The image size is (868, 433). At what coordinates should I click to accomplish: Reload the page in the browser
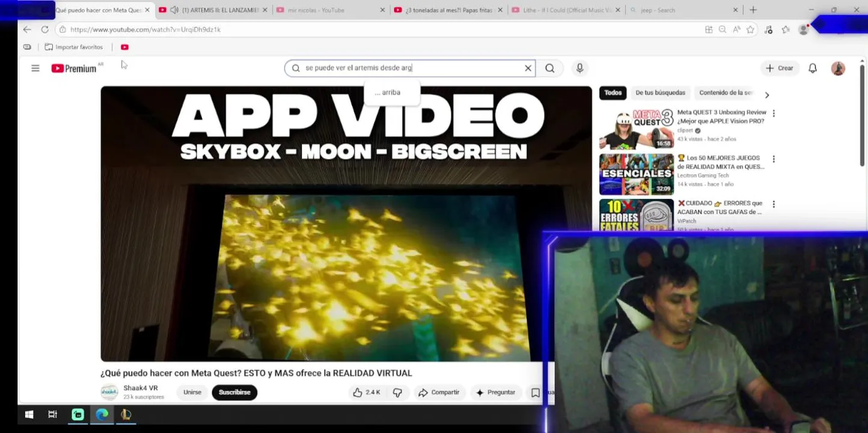click(x=44, y=29)
